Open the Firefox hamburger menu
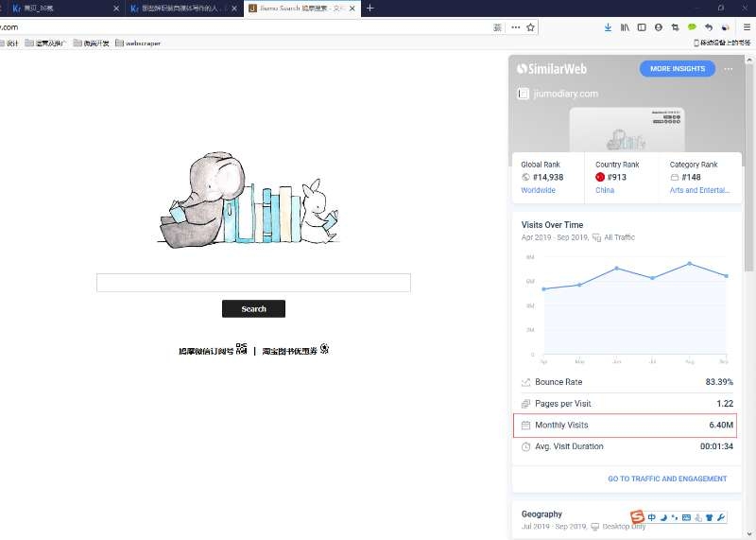This screenshot has height=540, width=756. pyautogui.click(x=747, y=27)
